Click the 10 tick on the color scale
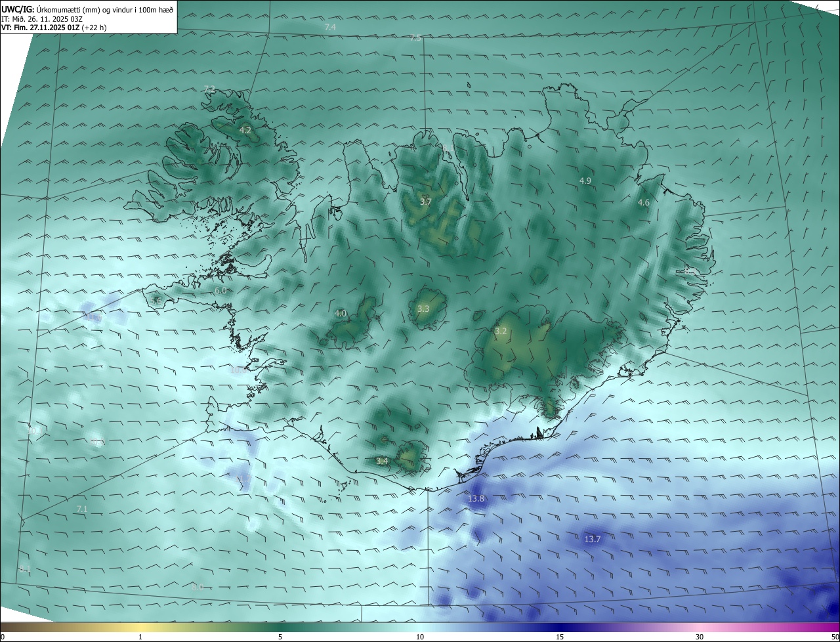Viewport: 840px width, 642px height. (x=420, y=637)
